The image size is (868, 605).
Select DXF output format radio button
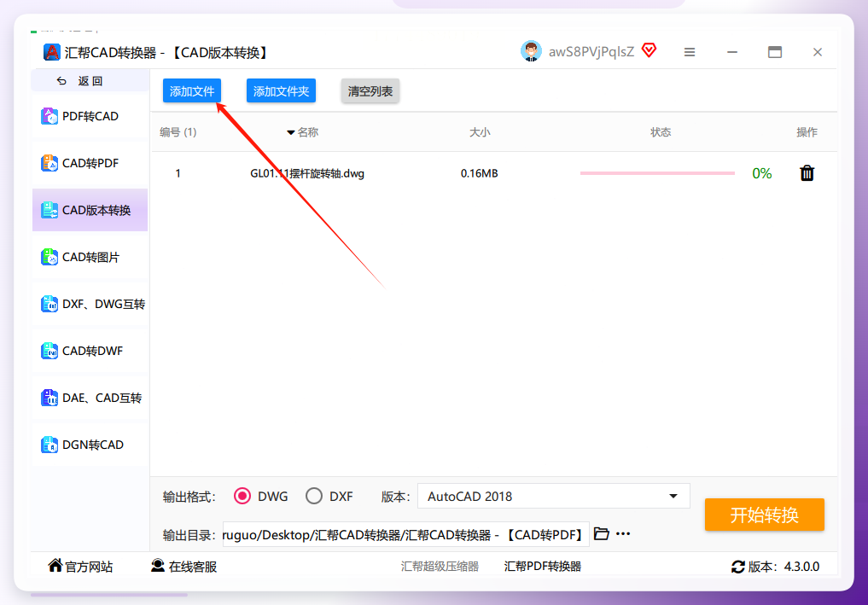click(314, 496)
